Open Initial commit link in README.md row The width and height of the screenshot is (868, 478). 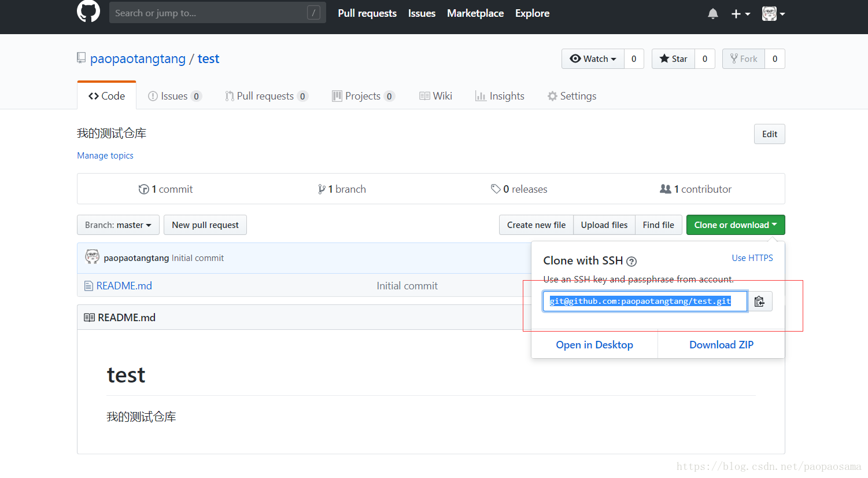407,286
